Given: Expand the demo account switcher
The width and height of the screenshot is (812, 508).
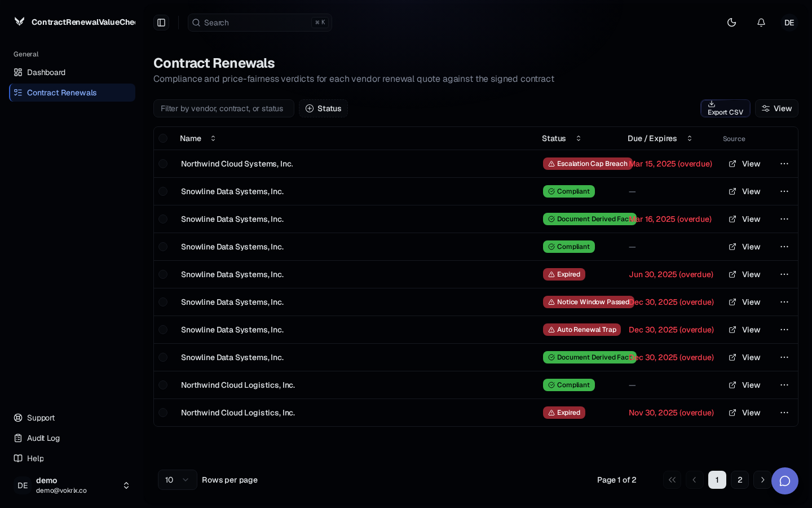Looking at the screenshot, I should coord(72,485).
